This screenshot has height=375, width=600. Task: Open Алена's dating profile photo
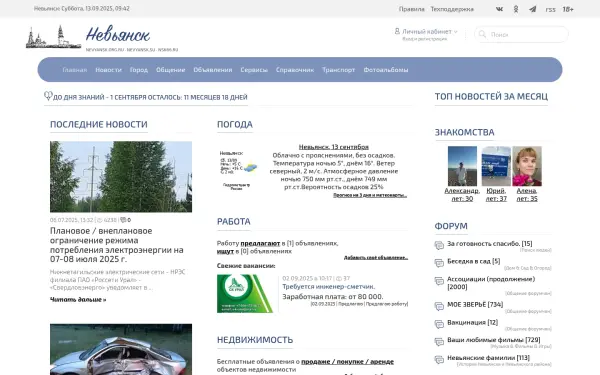click(x=527, y=166)
